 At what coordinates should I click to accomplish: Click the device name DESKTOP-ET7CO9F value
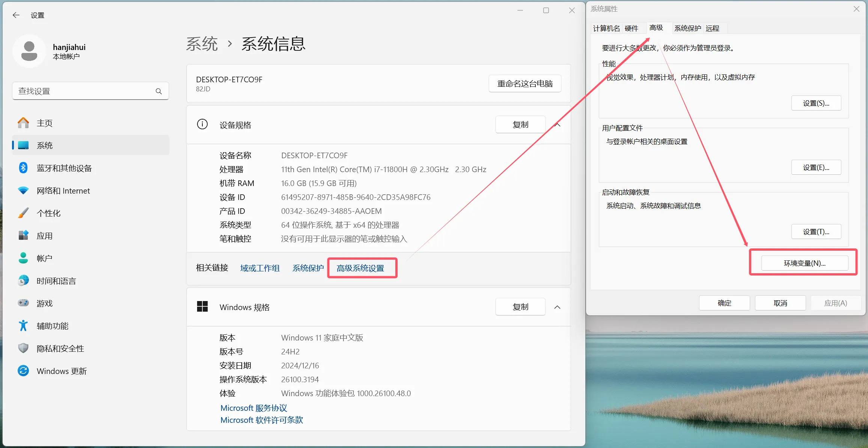pyautogui.click(x=314, y=156)
